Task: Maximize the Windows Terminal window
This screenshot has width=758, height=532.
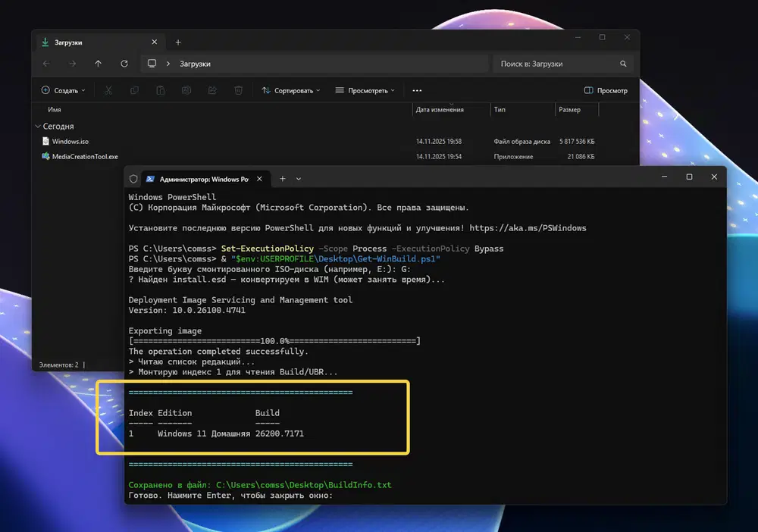Action: point(689,177)
